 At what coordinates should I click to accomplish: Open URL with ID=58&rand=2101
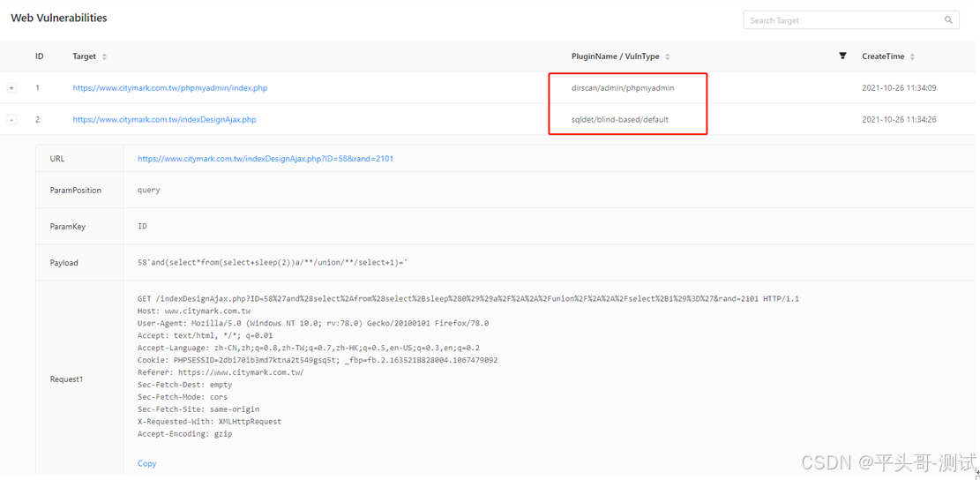point(266,159)
